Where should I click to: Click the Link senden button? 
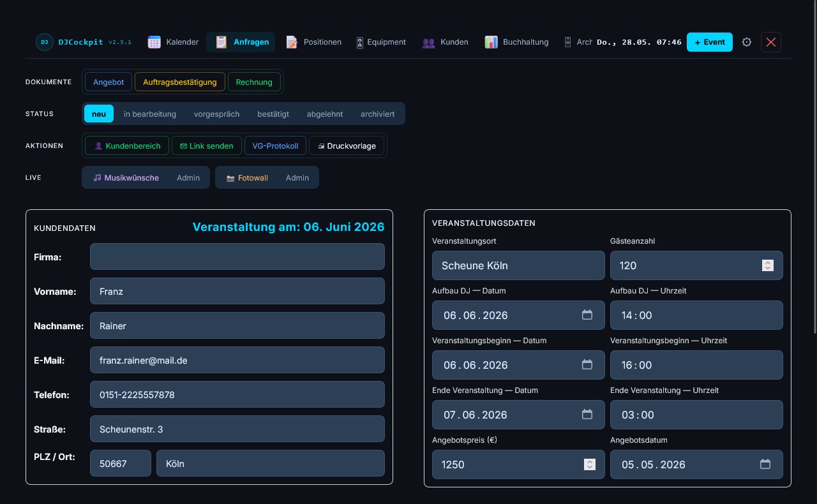[x=207, y=145]
